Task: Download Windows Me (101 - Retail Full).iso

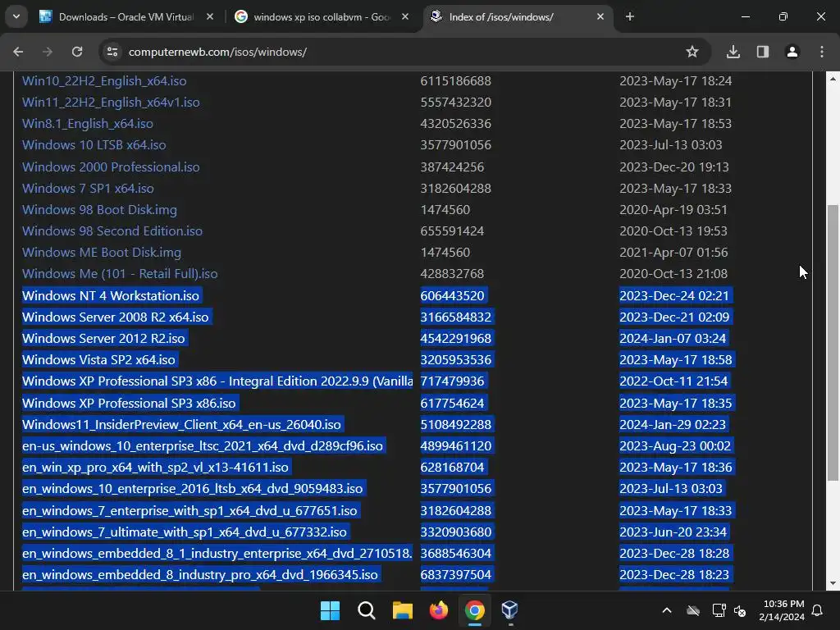Action: pyautogui.click(x=120, y=274)
